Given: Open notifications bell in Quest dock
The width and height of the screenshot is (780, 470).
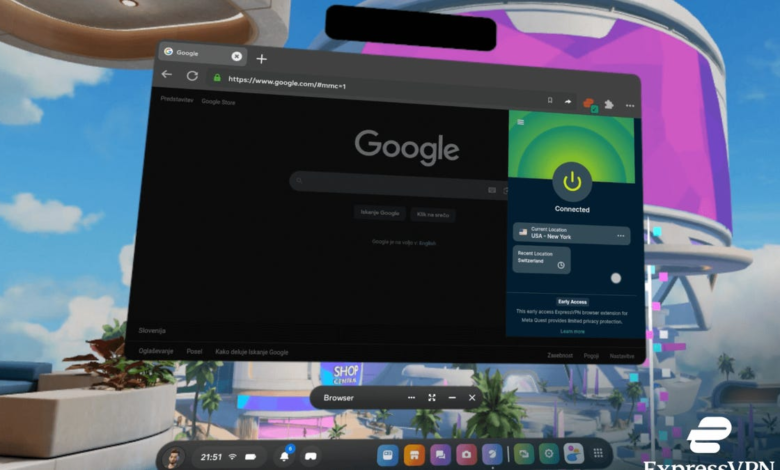Looking at the screenshot, I should [x=284, y=456].
